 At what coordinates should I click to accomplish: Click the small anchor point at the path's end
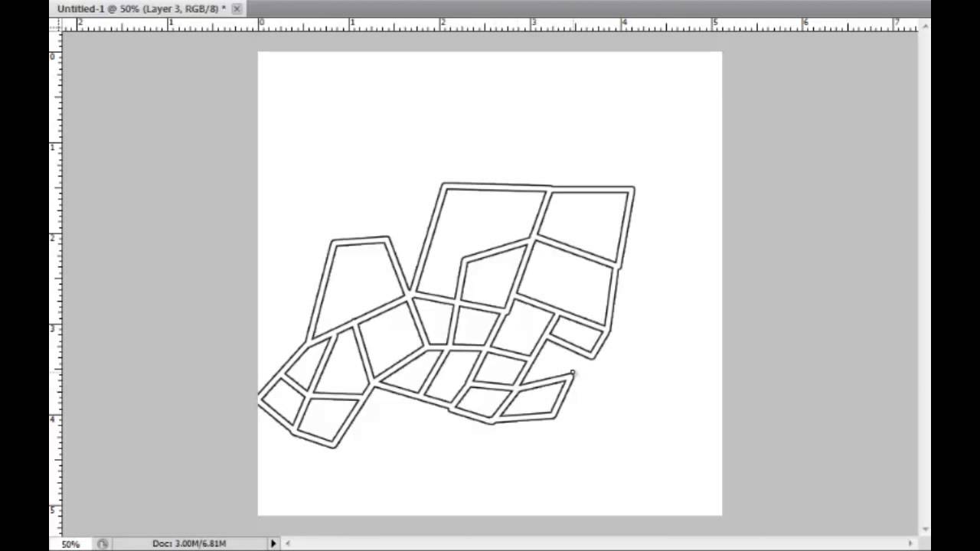click(x=573, y=373)
